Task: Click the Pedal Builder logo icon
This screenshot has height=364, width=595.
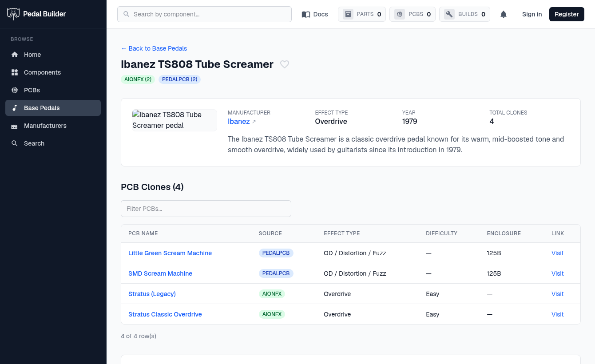Action: [13, 14]
